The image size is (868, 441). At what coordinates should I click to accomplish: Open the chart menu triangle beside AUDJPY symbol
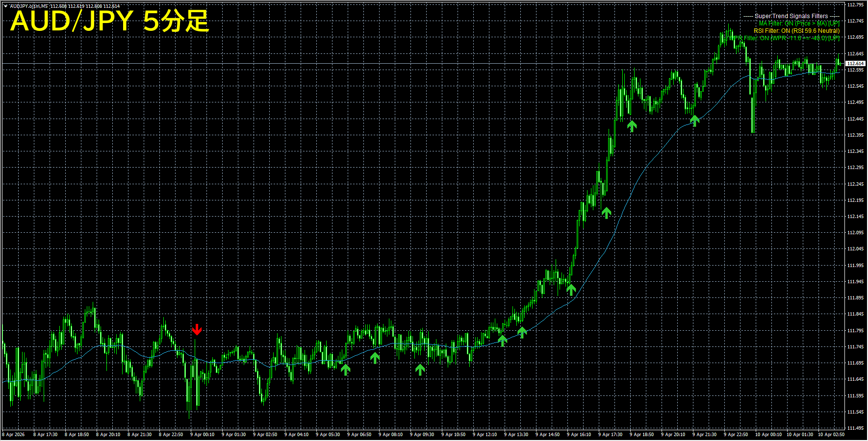[5, 6]
